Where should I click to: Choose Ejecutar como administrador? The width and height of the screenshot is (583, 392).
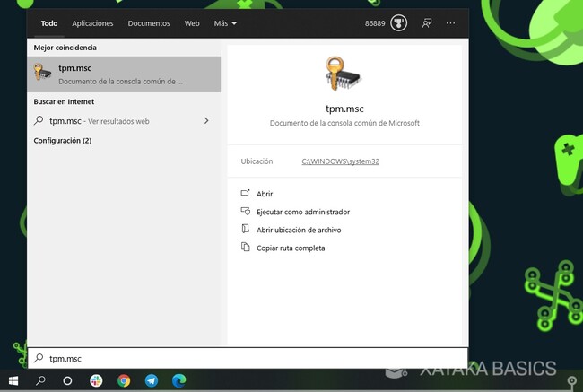[302, 212]
